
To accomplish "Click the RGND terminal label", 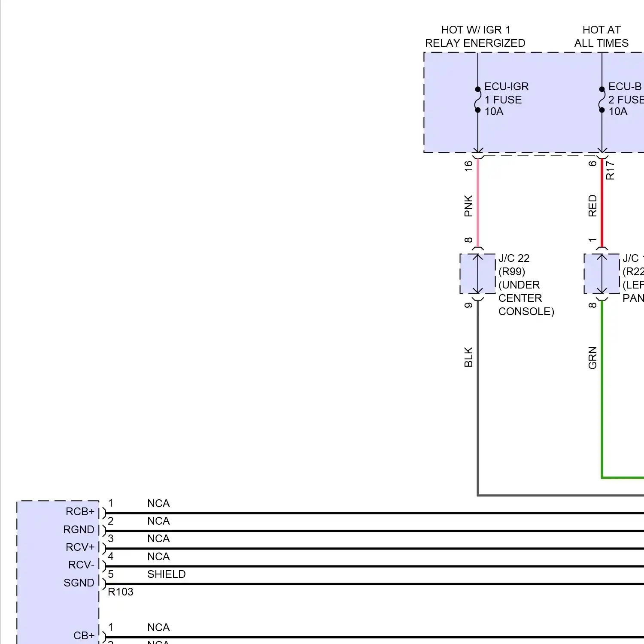I will click(x=79, y=530).
